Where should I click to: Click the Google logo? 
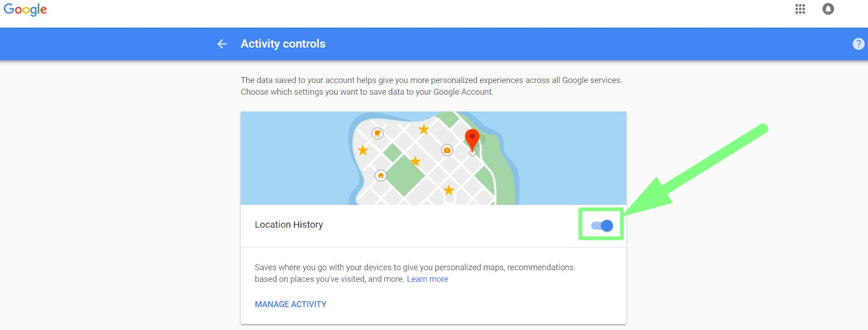(x=25, y=10)
